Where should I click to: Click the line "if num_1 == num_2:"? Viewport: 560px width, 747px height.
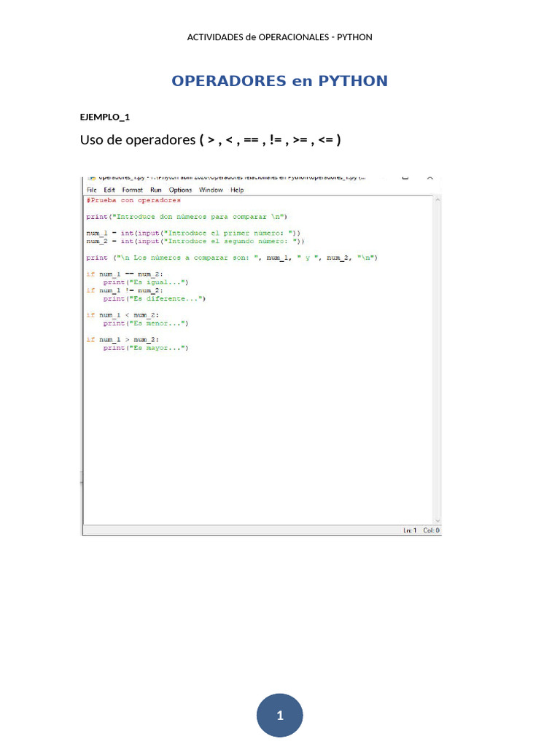coord(125,274)
